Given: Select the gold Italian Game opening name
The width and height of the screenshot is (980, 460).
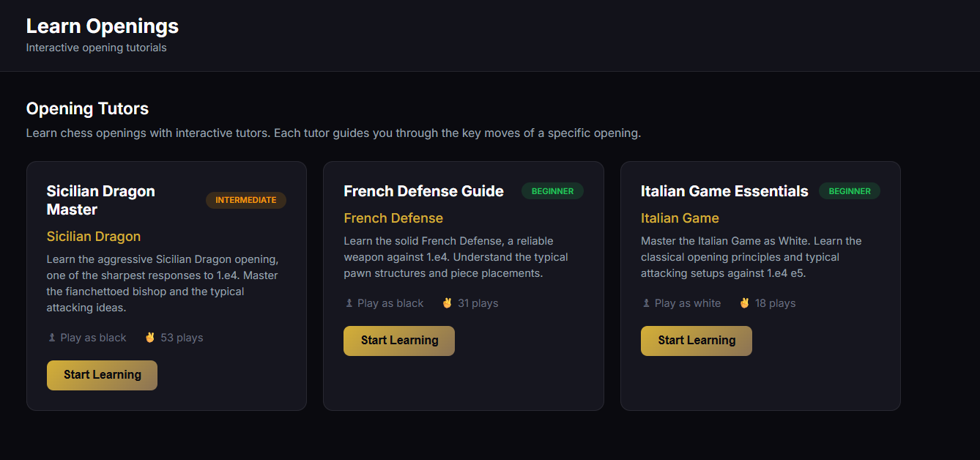Looking at the screenshot, I should click(680, 218).
